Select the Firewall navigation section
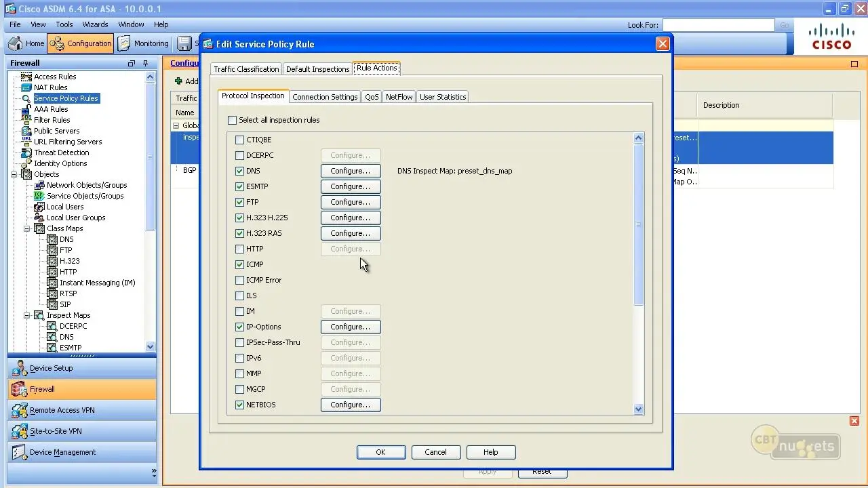The height and width of the screenshot is (488, 868). pyautogui.click(x=82, y=389)
